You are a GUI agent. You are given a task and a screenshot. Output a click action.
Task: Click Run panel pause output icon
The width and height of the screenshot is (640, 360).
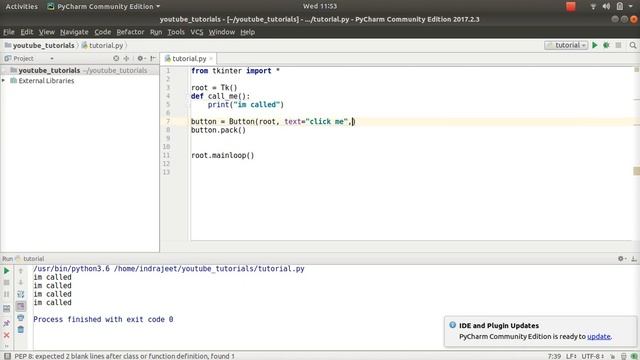coord(7,294)
